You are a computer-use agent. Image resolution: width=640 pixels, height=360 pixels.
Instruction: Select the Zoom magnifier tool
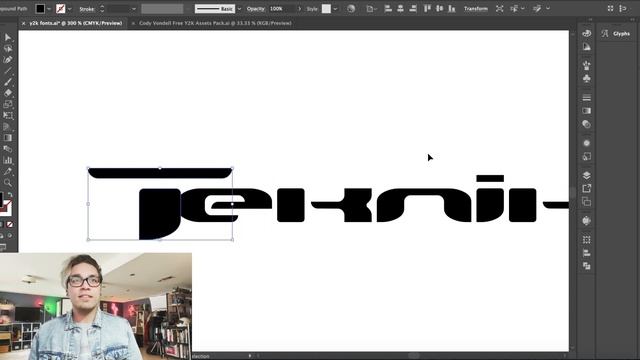tap(8, 182)
